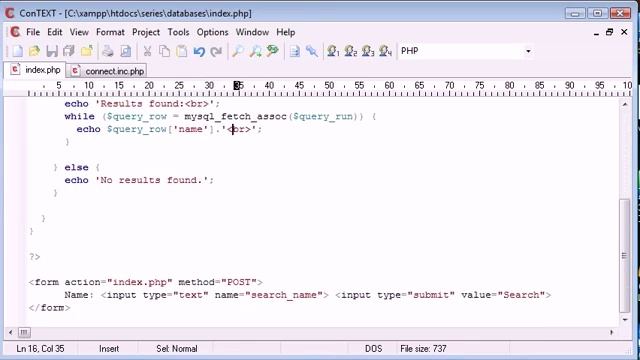
Task: Click the horizontal scrollbar thumb
Action: pos(24,333)
